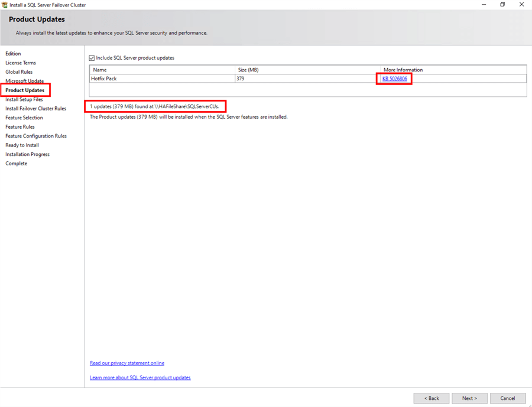Select the Hotfix Pack row name cell
The image size is (532, 407).
(162, 79)
